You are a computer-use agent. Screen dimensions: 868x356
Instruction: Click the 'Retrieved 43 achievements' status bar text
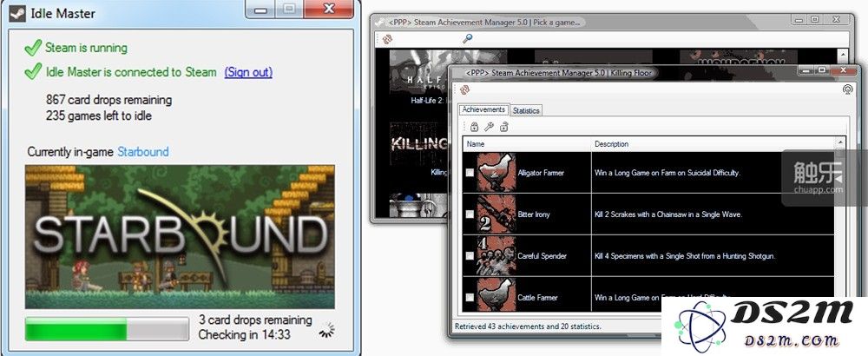tap(528, 326)
